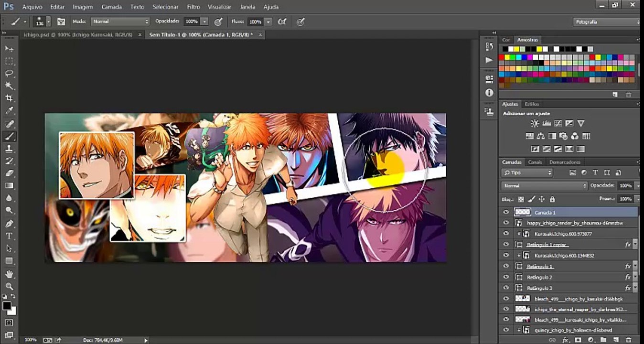Viewport: 644px width, 344px height.
Task: Select the Clone Stamp tool
Action: coord(9,149)
